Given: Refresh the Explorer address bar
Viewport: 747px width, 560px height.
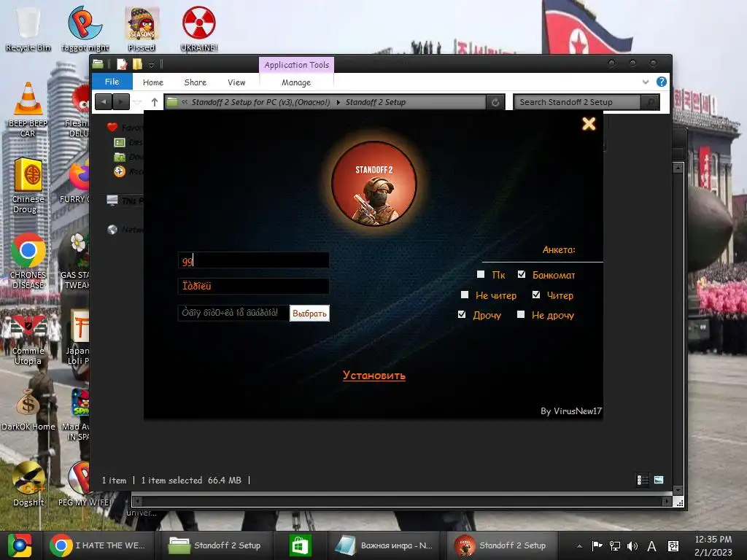Looking at the screenshot, I should 495,102.
